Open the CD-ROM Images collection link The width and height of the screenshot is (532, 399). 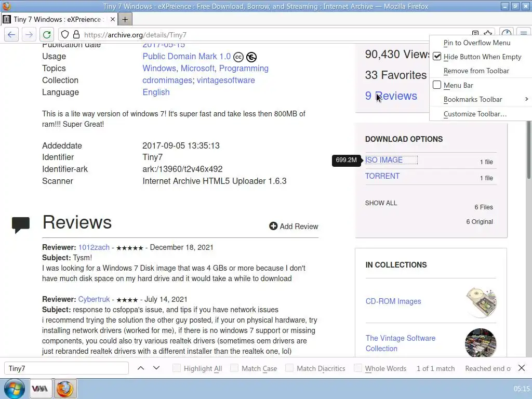[x=393, y=301]
